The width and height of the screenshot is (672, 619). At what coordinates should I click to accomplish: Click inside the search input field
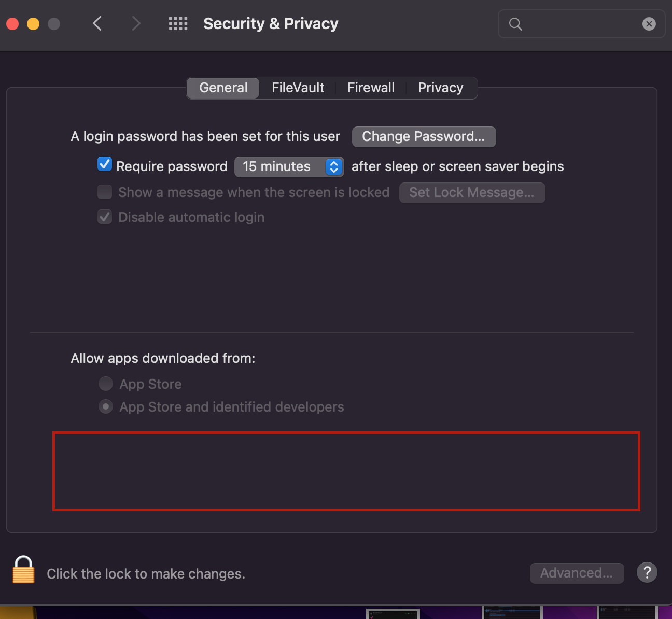tap(581, 24)
